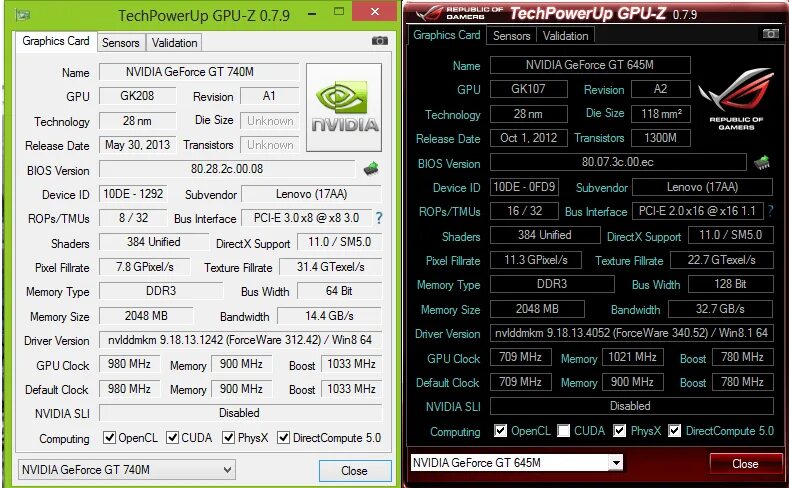
Task: Switch to Validation tab in left window
Action: pos(174,43)
